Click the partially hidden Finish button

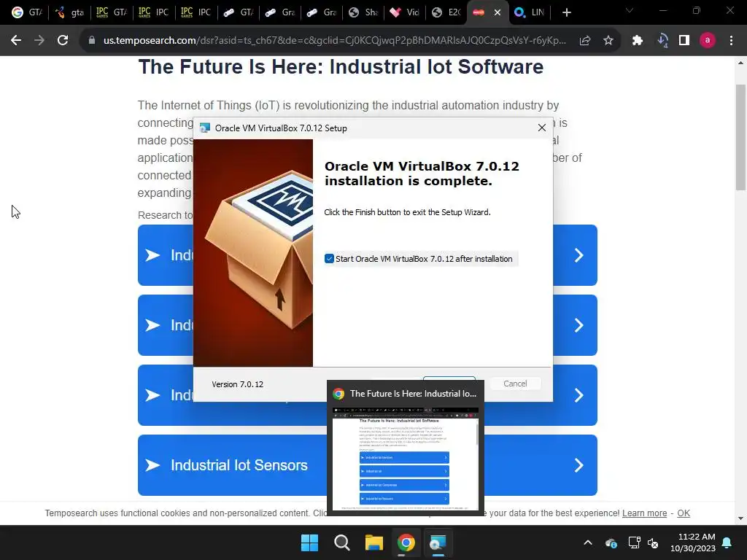(449, 378)
